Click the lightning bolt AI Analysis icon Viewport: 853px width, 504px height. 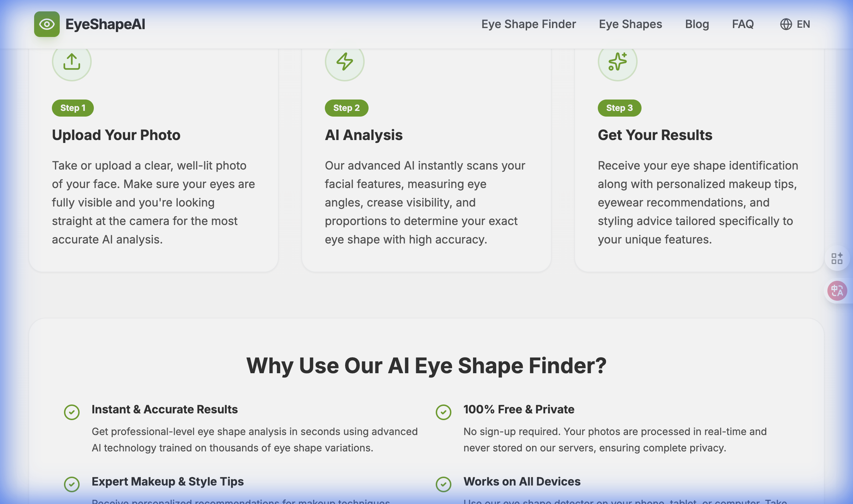click(344, 61)
